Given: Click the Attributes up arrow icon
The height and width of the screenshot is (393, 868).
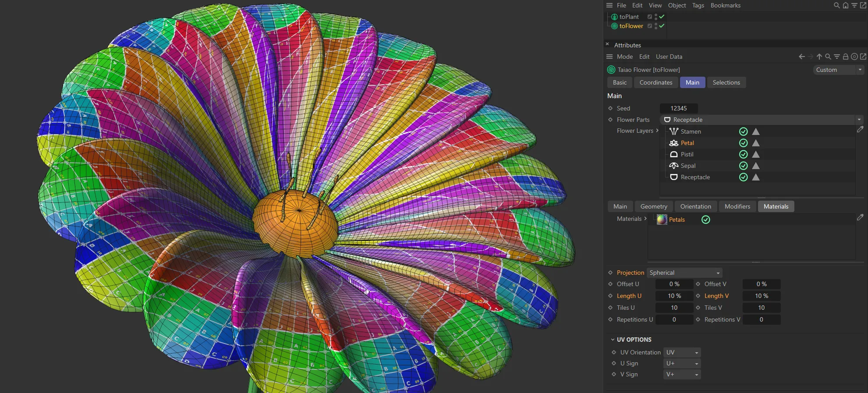Looking at the screenshot, I should coord(819,57).
